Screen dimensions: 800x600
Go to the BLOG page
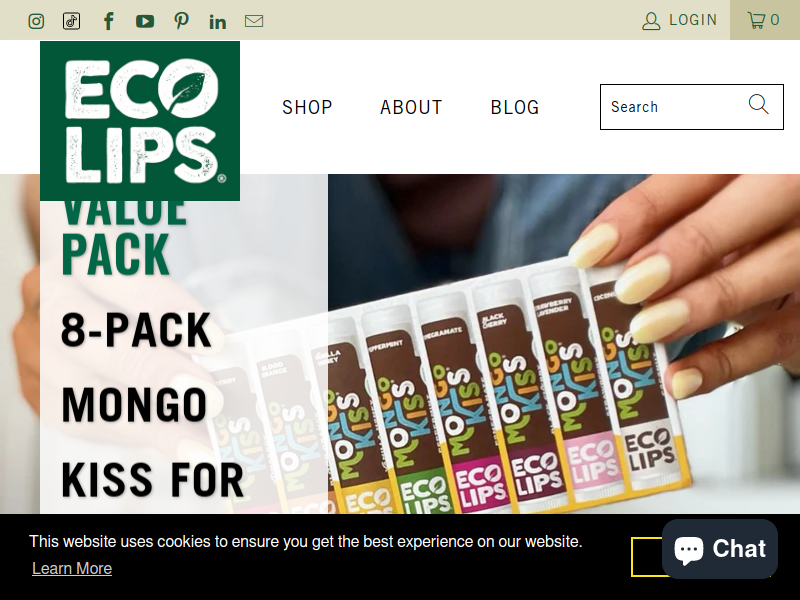(x=515, y=107)
